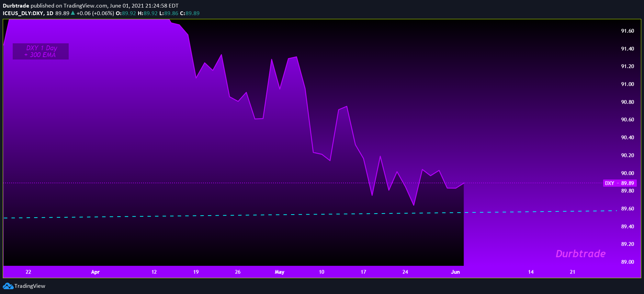
Task: Click the 10 date label on time axis
Action: (321, 272)
